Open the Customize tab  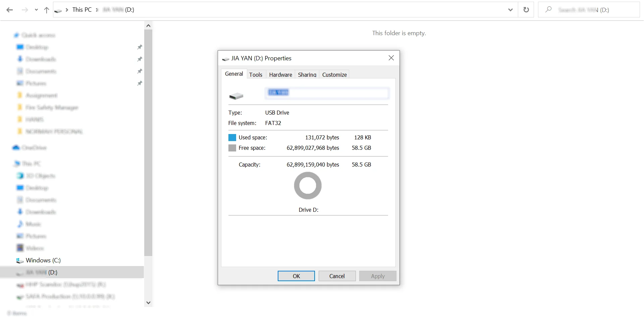click(335, 75)
